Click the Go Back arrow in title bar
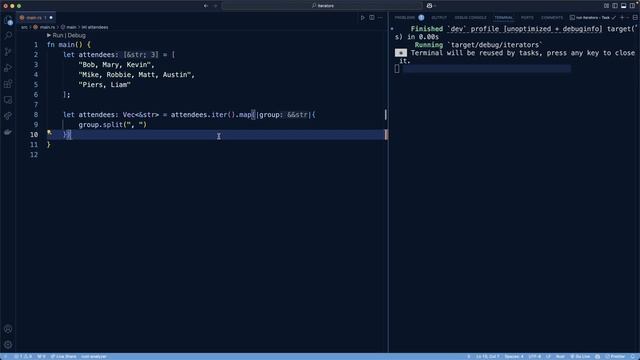640x360 pixels. coord(206,6)
